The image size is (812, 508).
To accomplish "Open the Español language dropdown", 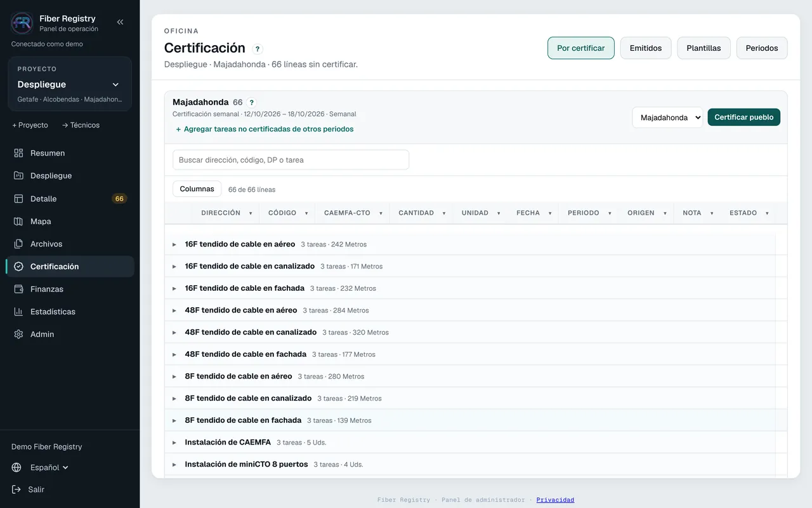I will [x=49, y=467].
